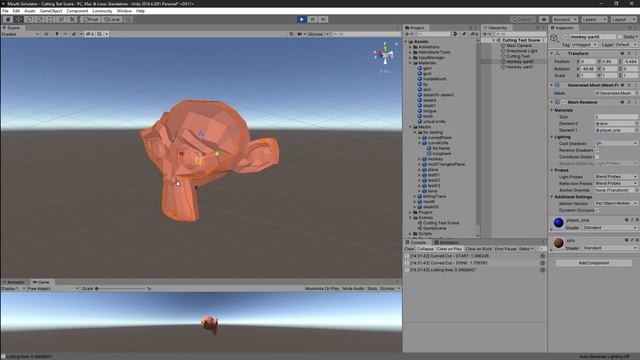Open the Motion Vectors dropdown
The height and width of the screenshot is (360, 640).
(616, 203)
